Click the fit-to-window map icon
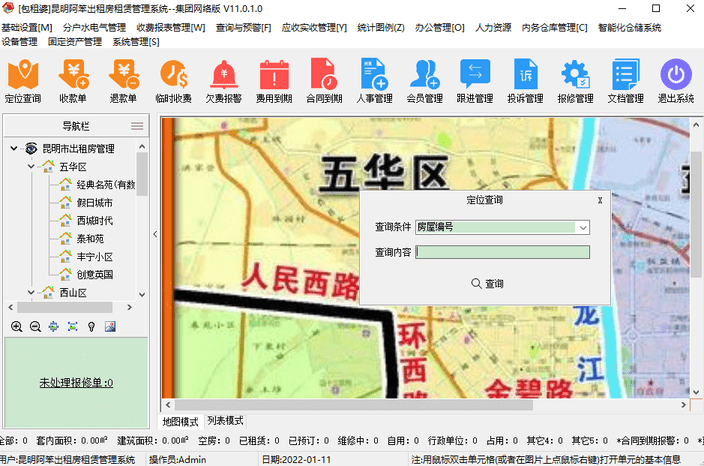Viewport: 704px width, 466px height. point(72,326)
